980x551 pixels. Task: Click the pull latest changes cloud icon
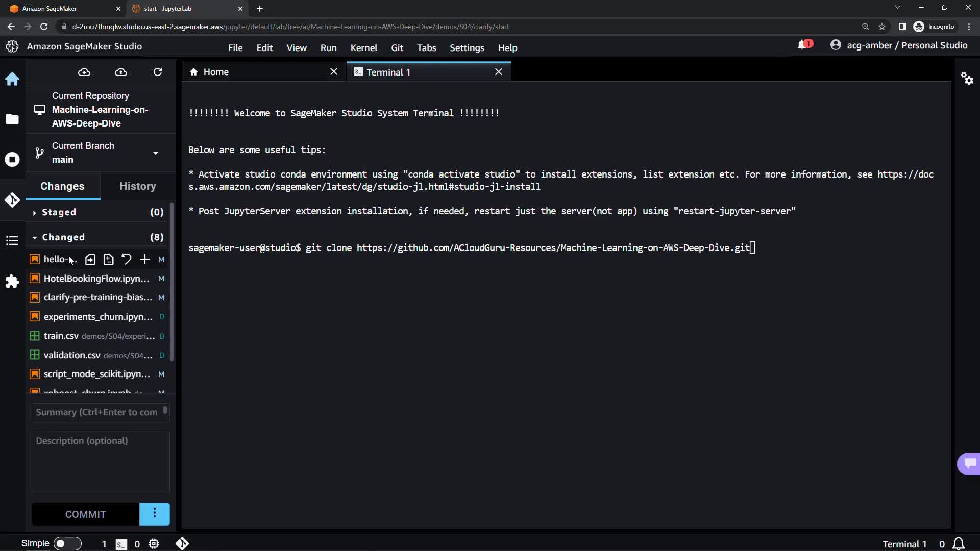pos(84,72)
